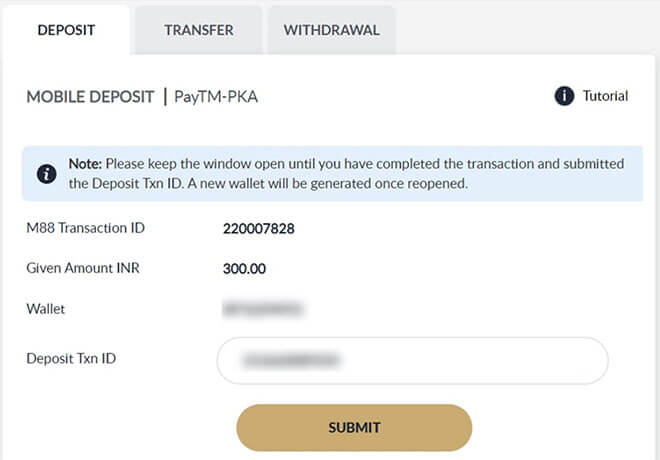Click the M88 Transaction ID label
This screenshot has height=460, width=660.
pyautogui.click(x=86, y=228)
